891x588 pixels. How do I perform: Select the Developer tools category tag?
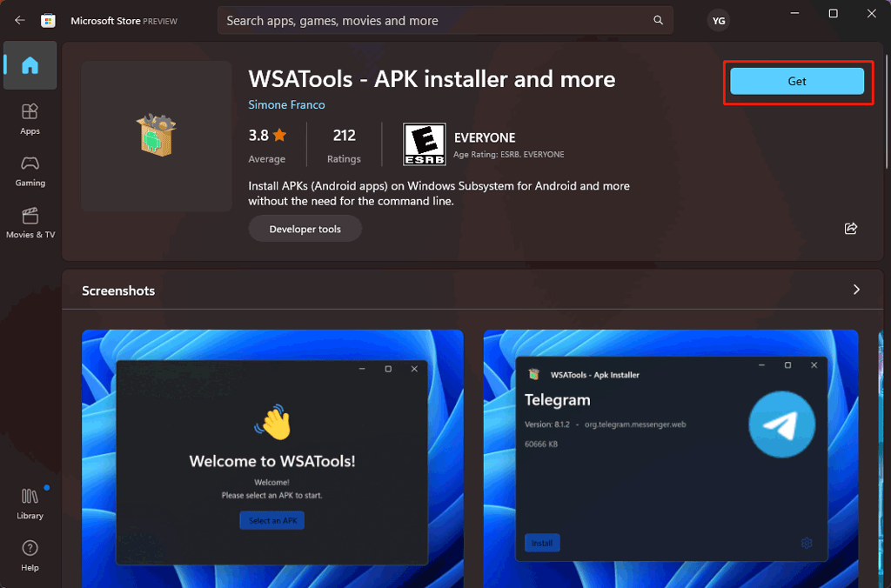[x=305, y=228]
